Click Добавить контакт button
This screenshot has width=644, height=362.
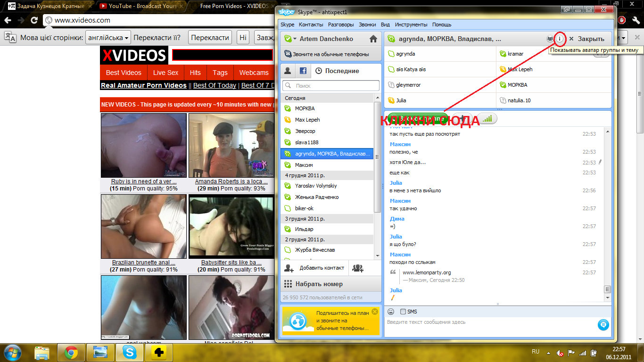[314, 268]
